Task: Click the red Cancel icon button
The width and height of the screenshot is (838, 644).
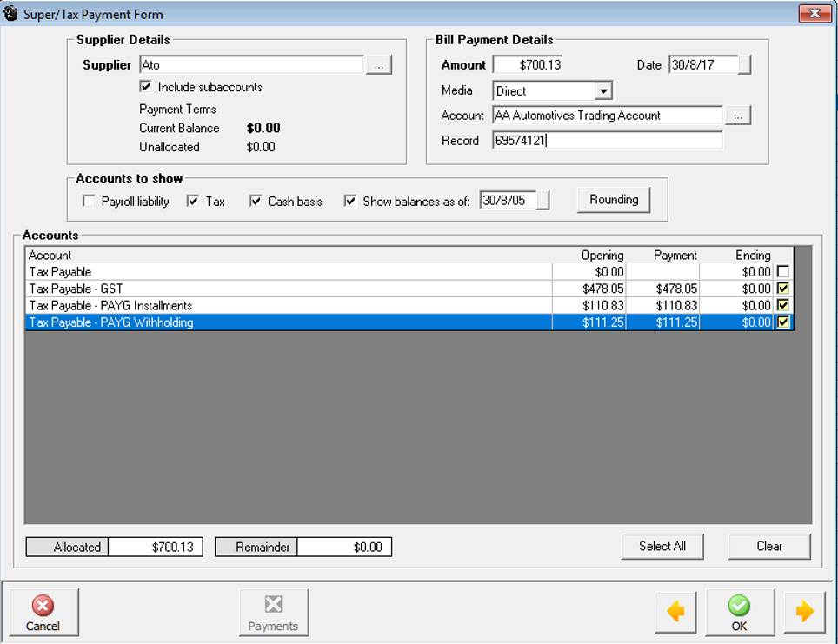Action: (43, 612)
